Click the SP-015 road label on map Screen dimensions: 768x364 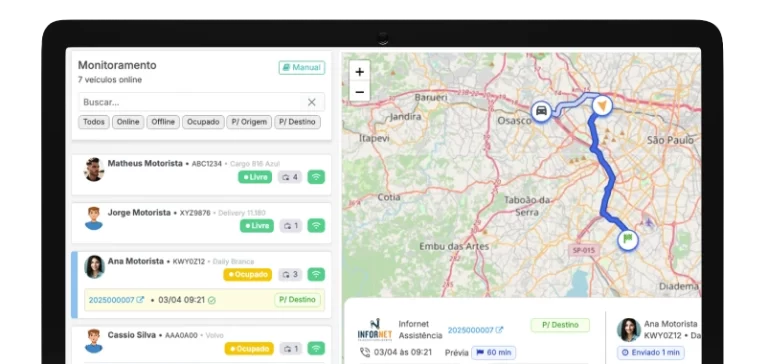[x=584, y=250]
